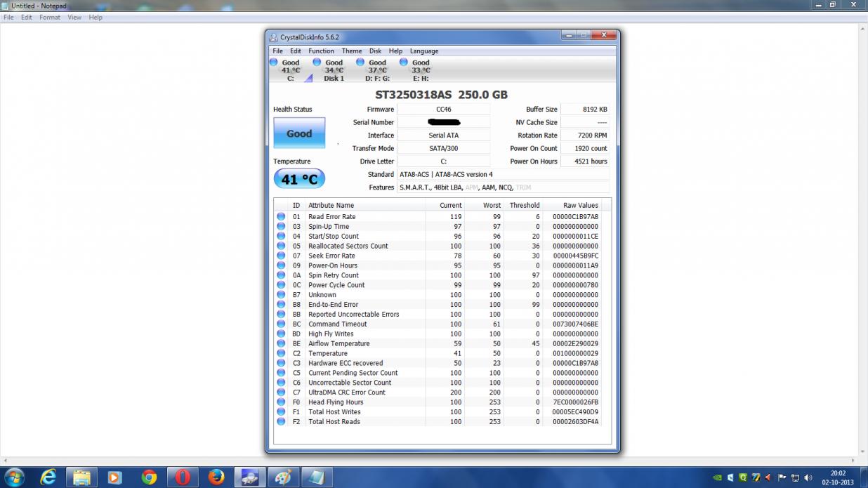The image size is (868, 488).
Task: Click the status orb for Head Flying Hours
Action: tap(281, 402)
